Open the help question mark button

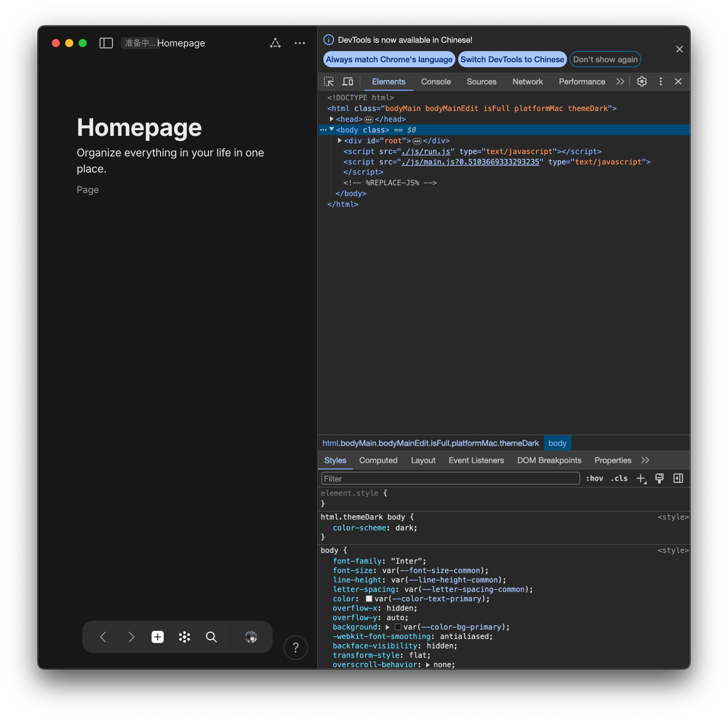click(x=295, y=648)
